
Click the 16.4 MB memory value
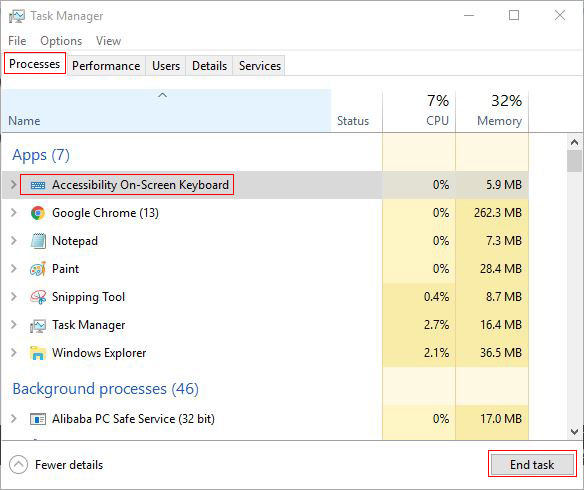[501, 325]
